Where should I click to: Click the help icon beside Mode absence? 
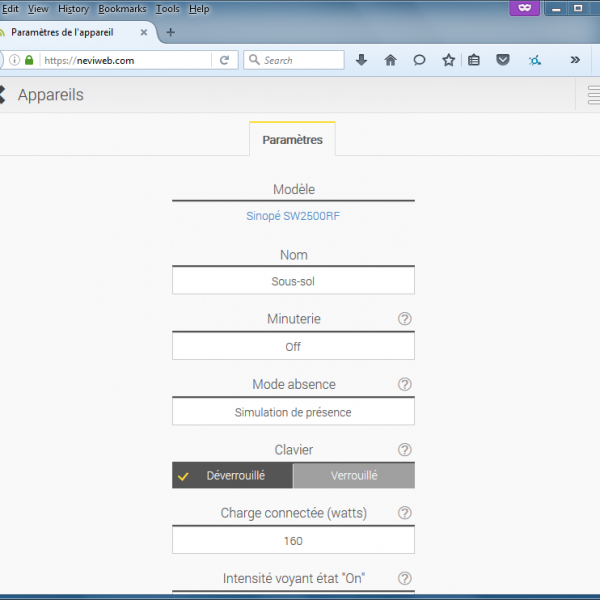click(405, 384)
